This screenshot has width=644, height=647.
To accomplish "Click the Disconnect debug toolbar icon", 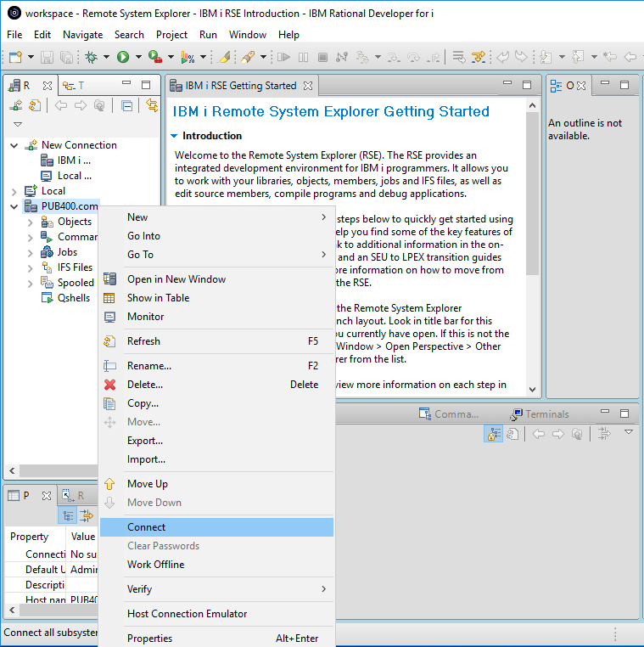I will click(342, 57).
